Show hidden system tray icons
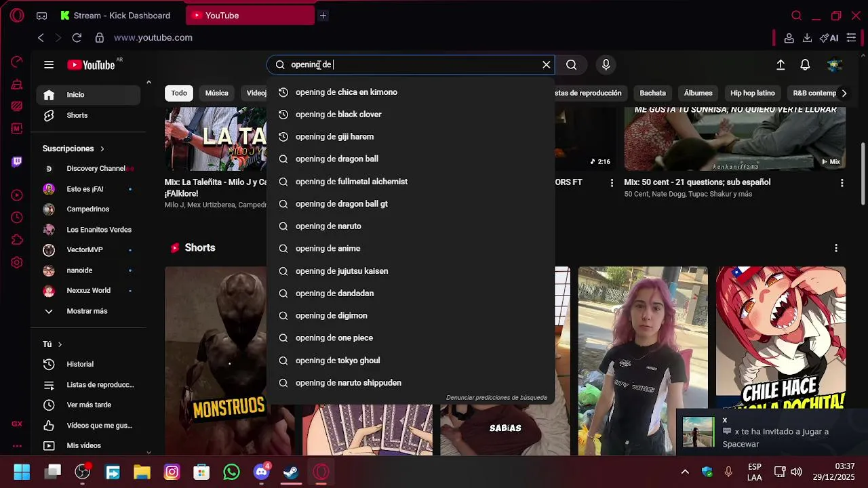The width and height of the screenshot is (868, 488). pos(685,472)
